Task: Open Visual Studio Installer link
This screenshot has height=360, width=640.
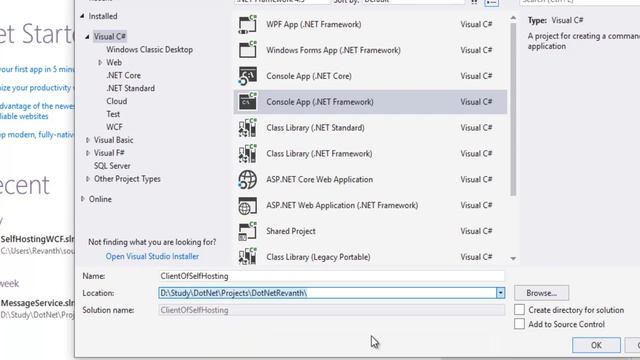Action: 152,256
